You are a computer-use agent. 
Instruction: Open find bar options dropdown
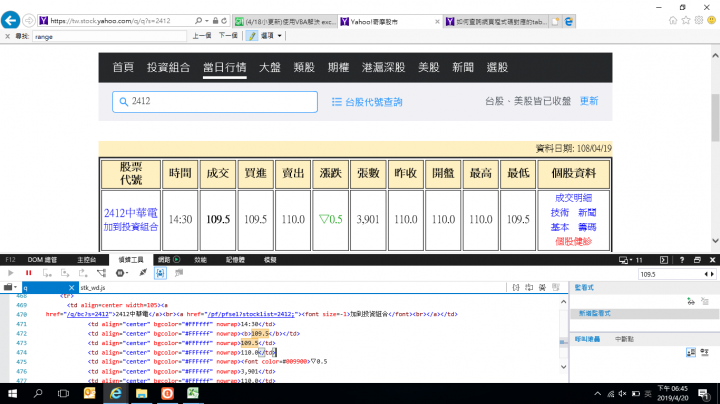coord(271,36)
